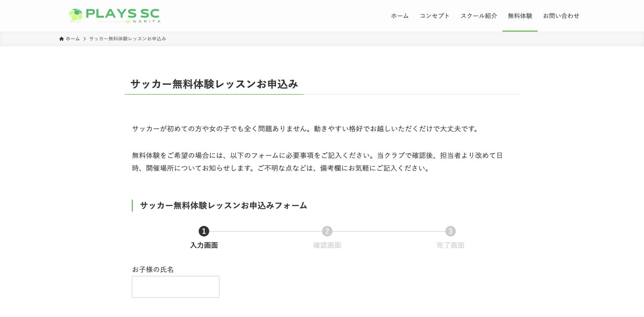
Task: Click step 1 circle for 入力画面
Action: pyautogui.click(x=204, y=231)
